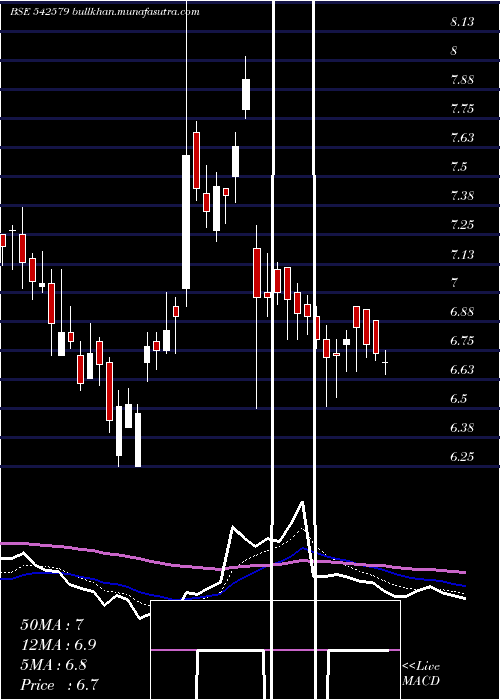Click the 6.88 price axis label
Image resolution: width=500 pixels, height=700 pixels.
(462, 312)
